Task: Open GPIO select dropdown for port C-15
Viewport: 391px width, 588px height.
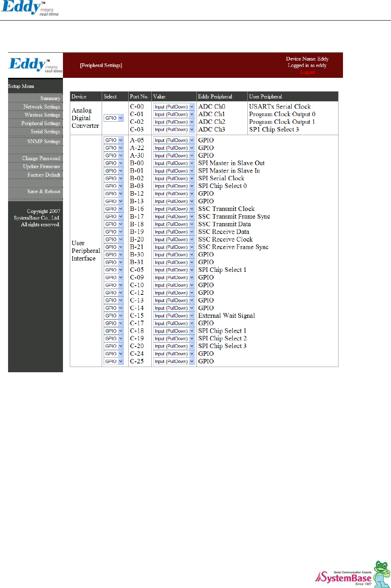Action: pos(114,316)
